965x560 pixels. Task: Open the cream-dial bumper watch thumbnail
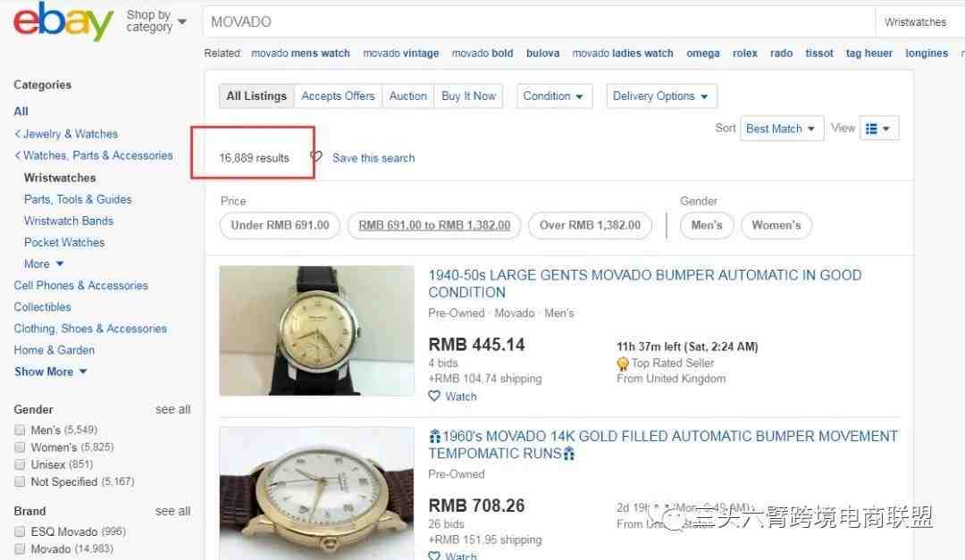click(317, 330)
